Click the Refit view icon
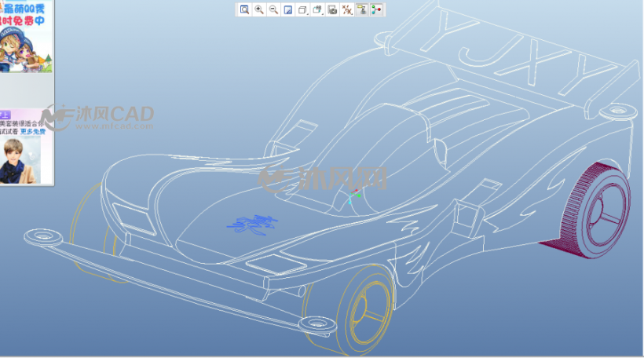The image size is (644, 358). 244,10
